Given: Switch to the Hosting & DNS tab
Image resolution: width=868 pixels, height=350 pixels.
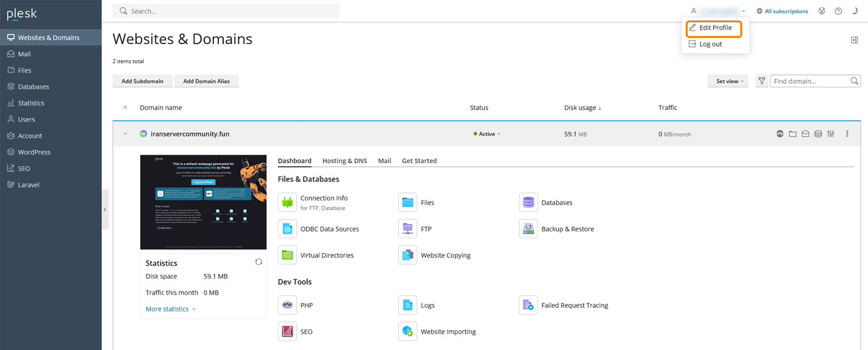Looking at the screenshot, I should click(344, 161).
